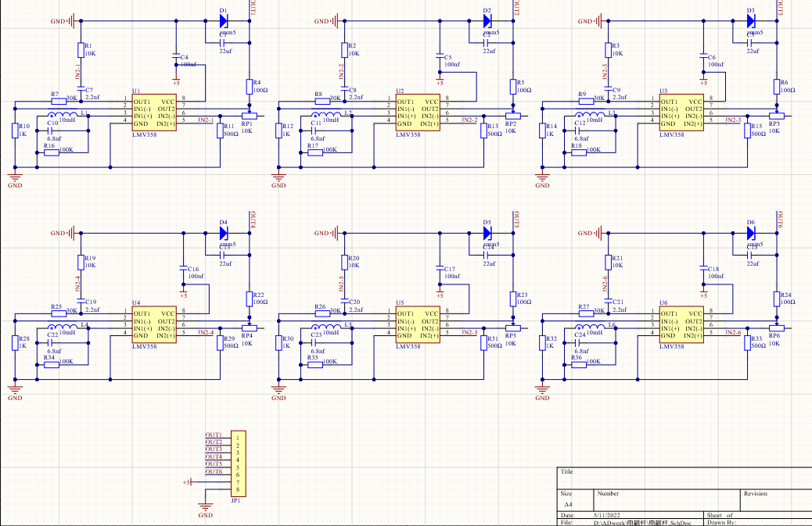
Task: Select the U6 LMV358 op-amp chip
Action: pyautogui.click(x=681, y=325)
